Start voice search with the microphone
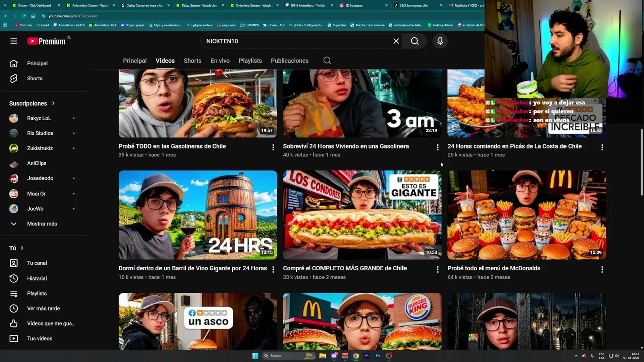Image resolution: width=644 pixels, height=362 pixels. [440, 41]
